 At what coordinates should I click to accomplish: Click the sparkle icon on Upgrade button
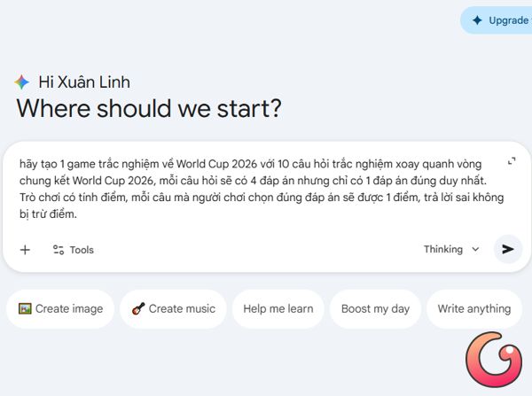[477, 20]
